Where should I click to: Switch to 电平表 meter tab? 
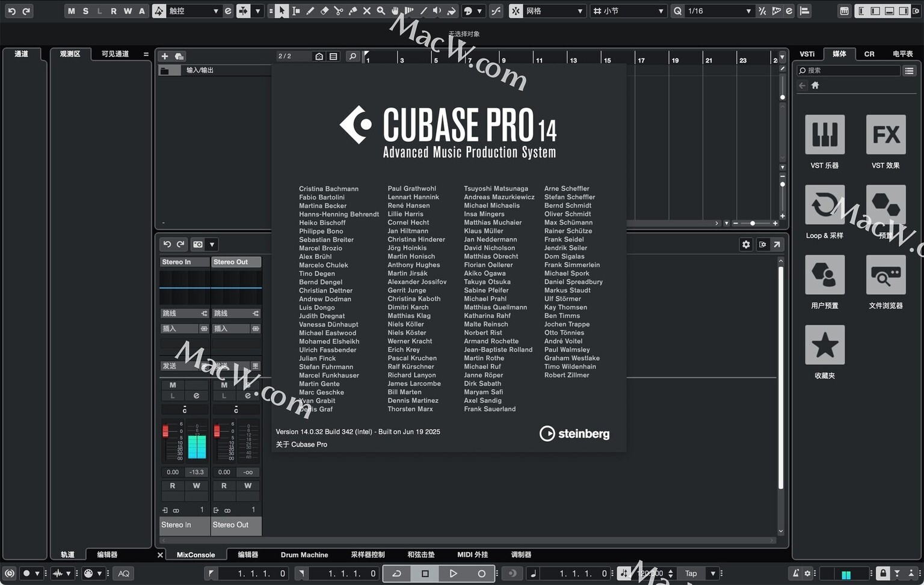[902, 54]
